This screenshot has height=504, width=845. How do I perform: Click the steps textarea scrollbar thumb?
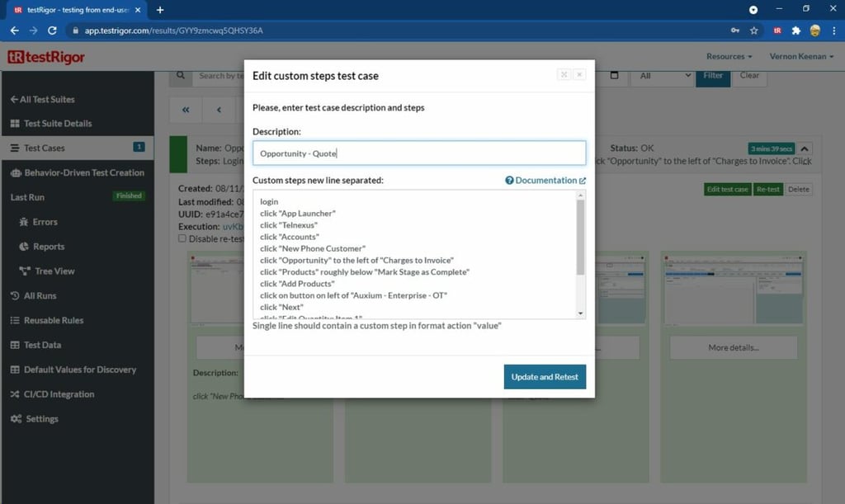580,238
